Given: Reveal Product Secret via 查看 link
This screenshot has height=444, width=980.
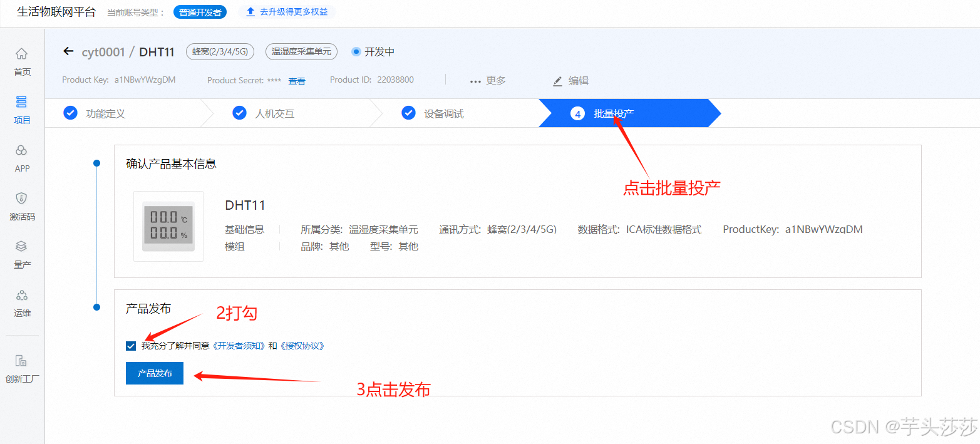Looking at the screenshot, I should point(296,80).
